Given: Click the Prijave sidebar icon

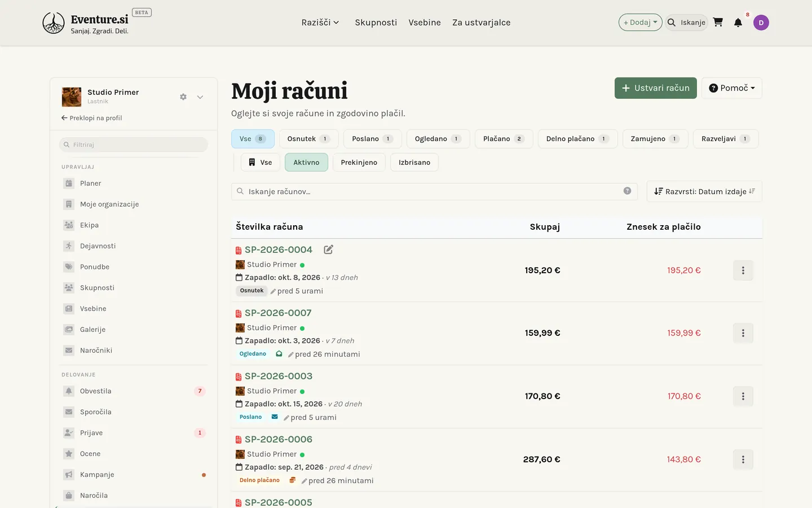Looking at the screenshot, I should tap(69, 433).
